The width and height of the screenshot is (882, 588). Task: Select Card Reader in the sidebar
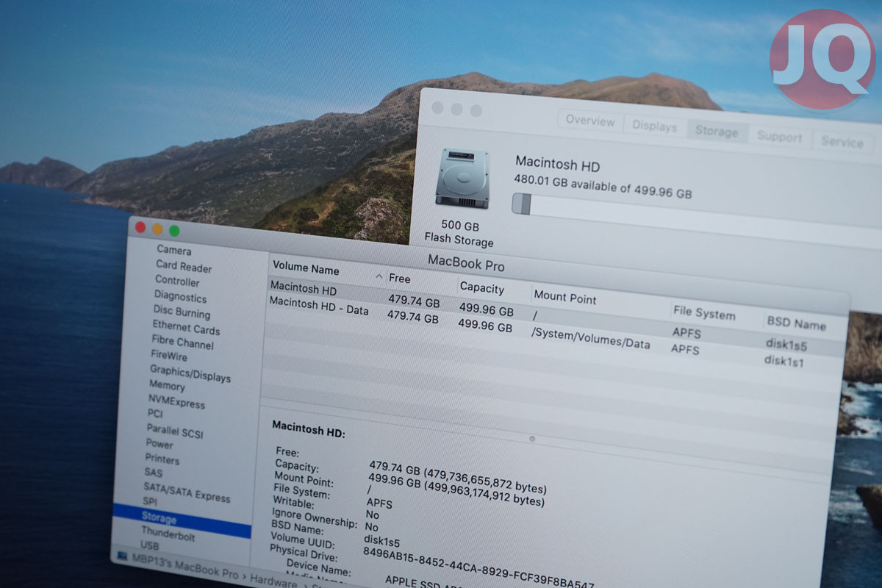[184, 267]
